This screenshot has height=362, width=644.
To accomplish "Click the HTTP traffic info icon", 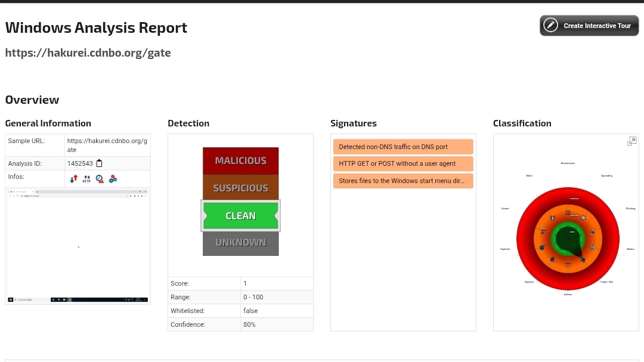I will (x=86, y=179).
